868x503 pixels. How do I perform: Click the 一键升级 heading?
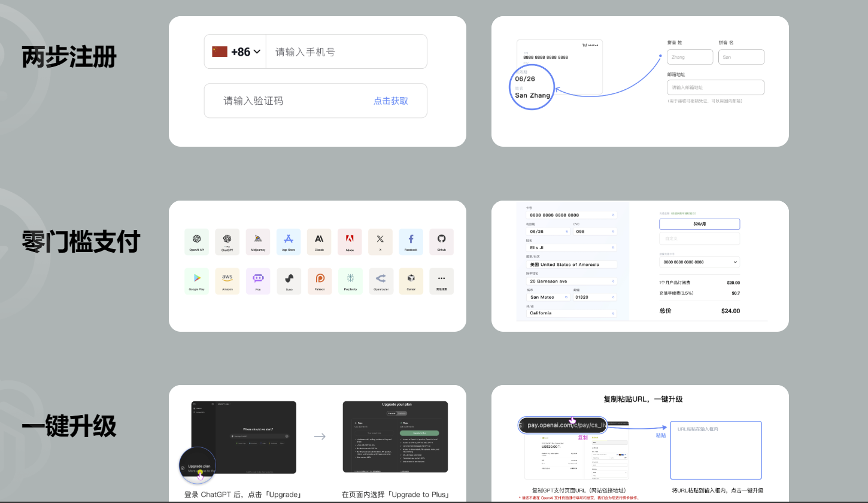[69, 426]
